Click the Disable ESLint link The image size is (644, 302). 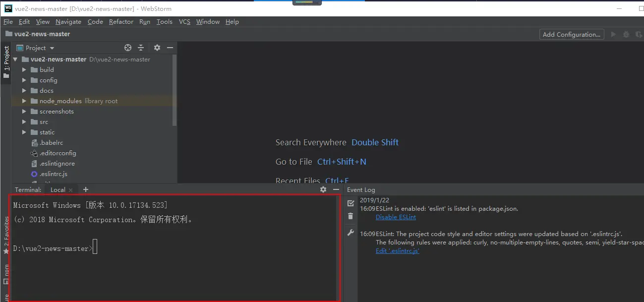tap(396, 217)
